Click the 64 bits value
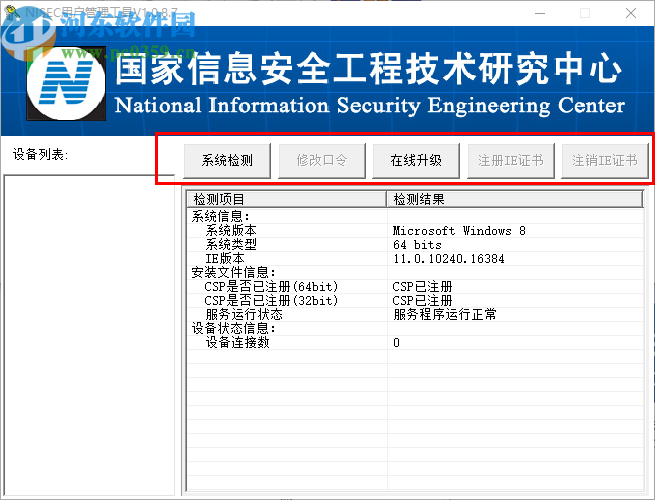The height and width of the screenshot is (500, 655). click(x=417, y=245)
